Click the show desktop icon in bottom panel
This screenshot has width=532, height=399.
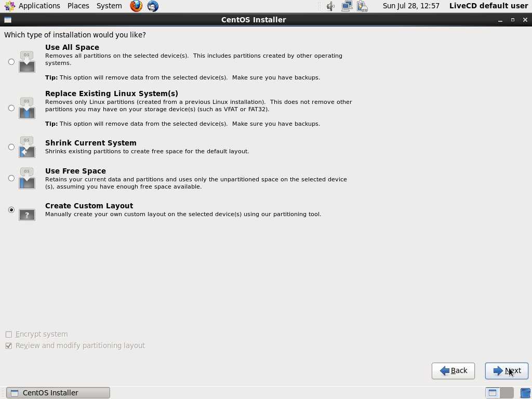[525, 393]
